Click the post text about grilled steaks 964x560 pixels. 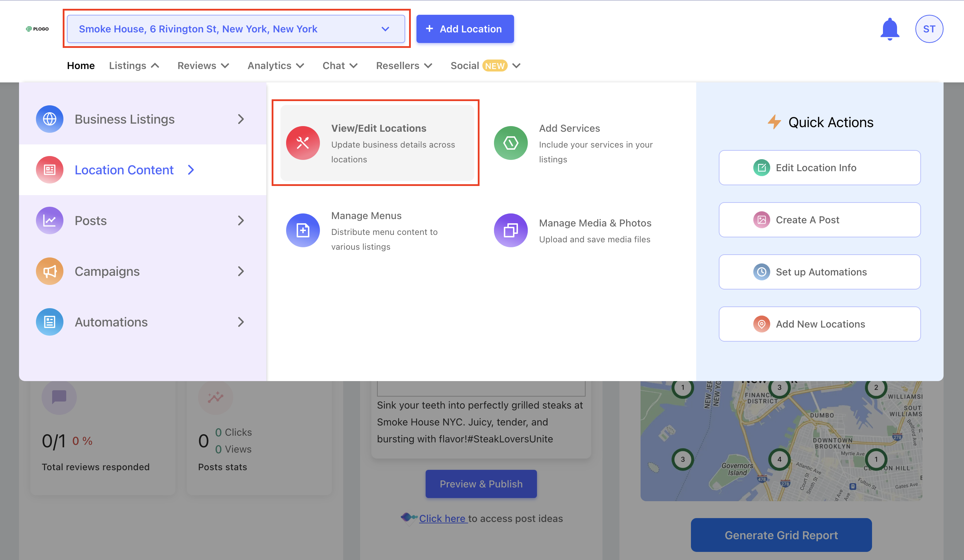(480, 422)
